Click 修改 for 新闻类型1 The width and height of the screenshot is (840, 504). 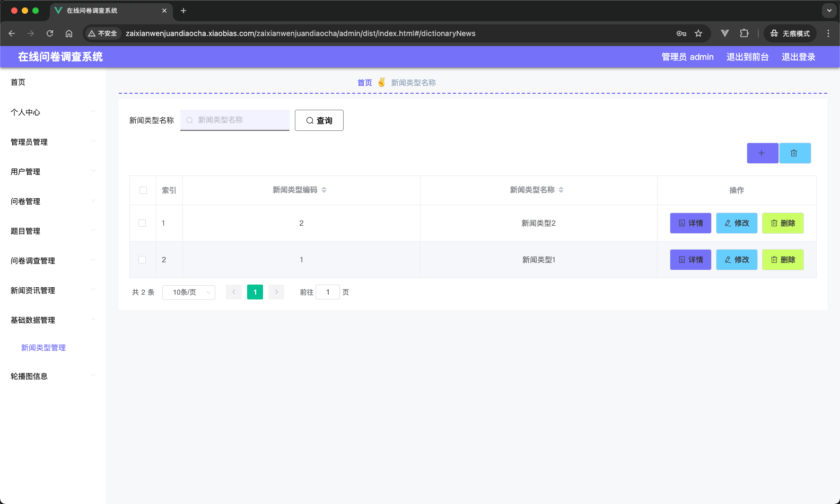737,260
